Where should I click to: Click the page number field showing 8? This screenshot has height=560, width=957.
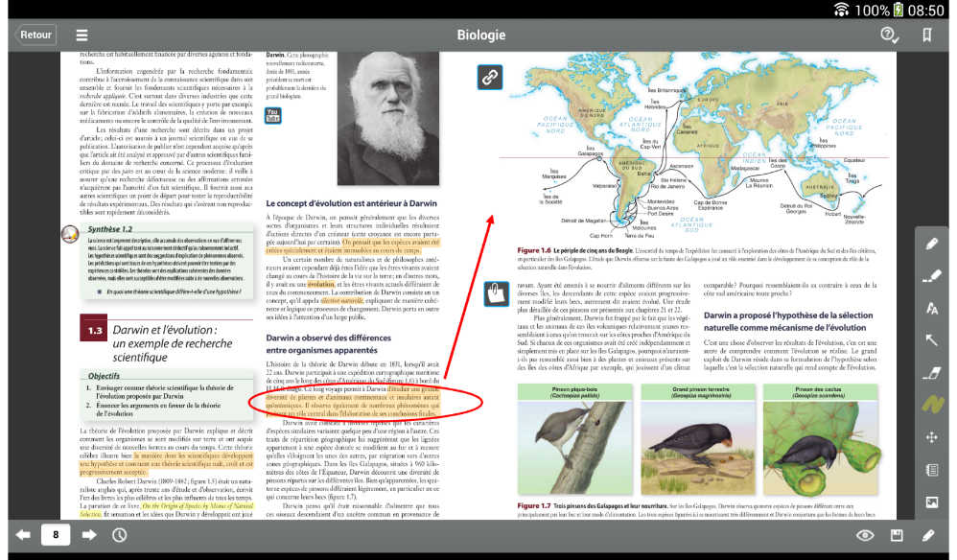point(56,535)
